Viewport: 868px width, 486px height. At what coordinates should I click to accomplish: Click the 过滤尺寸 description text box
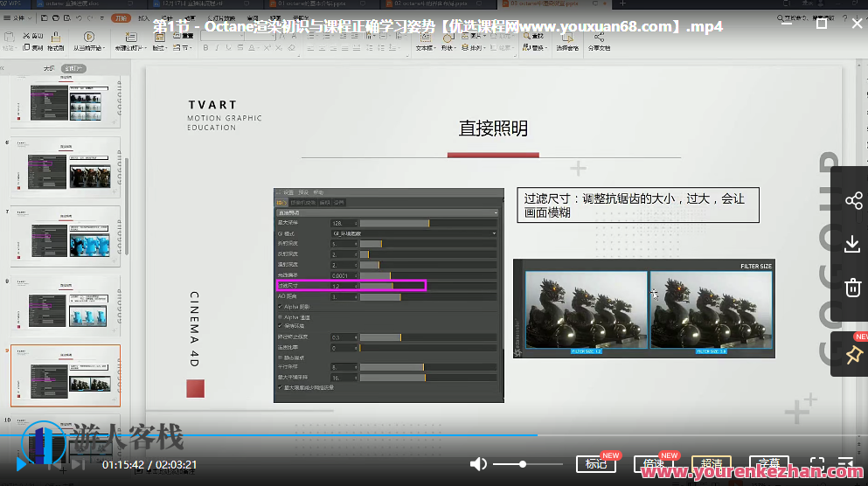pos(638,205)
